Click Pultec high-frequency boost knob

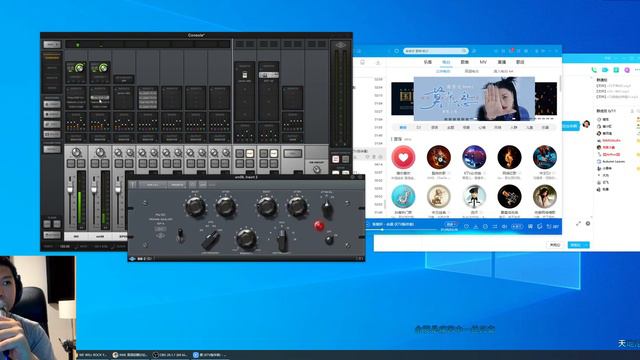(267, 206)
